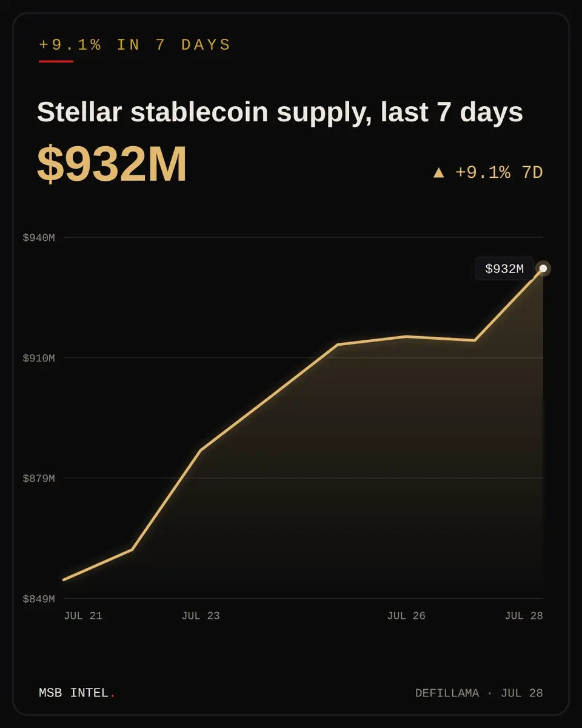Click the large $932M headline value

(112, 164)
